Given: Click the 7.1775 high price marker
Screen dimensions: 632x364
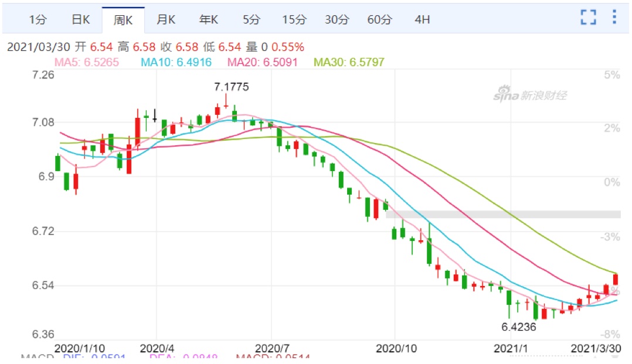Looking at the screenshot, I should coord(232,87).
